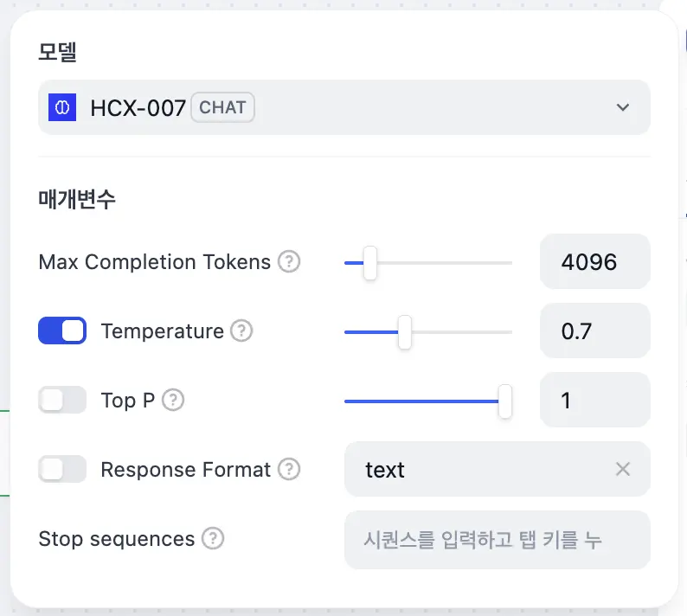Click the HCX-007 model logo icon
This screenshot has height=616, width=687.
pos(62,107)
